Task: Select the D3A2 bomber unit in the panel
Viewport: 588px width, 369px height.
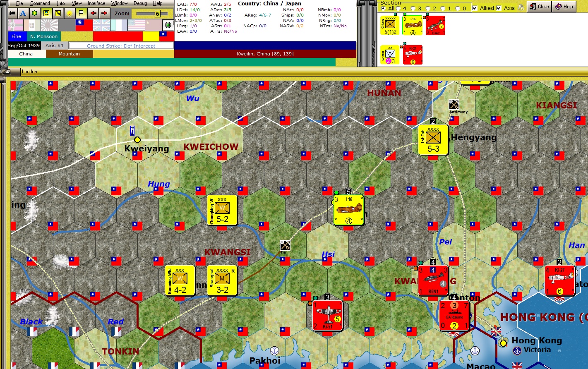Action: coord(435,25)
